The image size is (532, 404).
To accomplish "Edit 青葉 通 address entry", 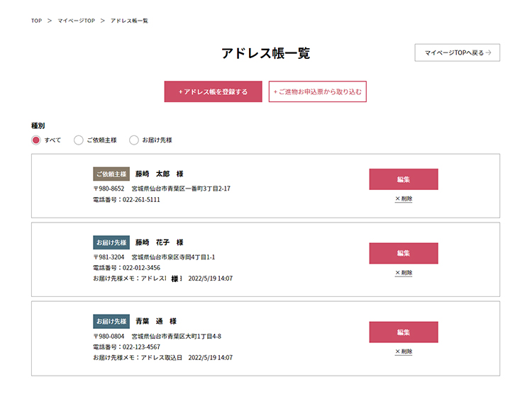I will pos(403,332).
